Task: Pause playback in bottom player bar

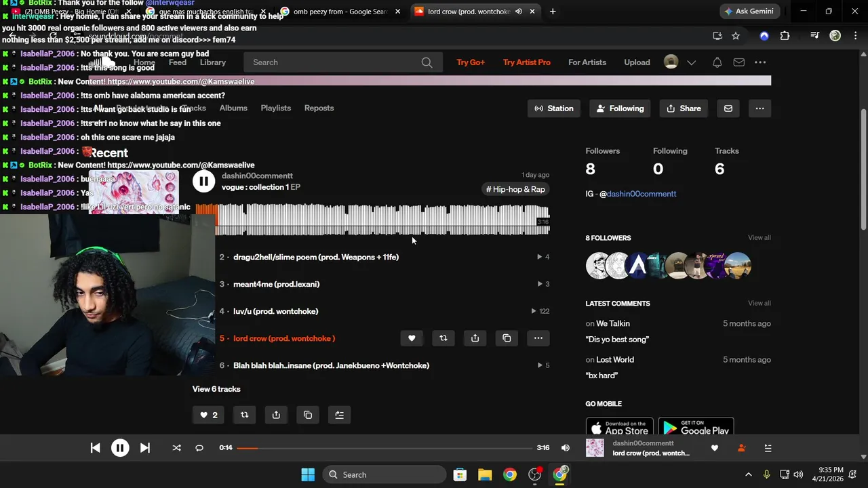Action: [x=120, y=447]
